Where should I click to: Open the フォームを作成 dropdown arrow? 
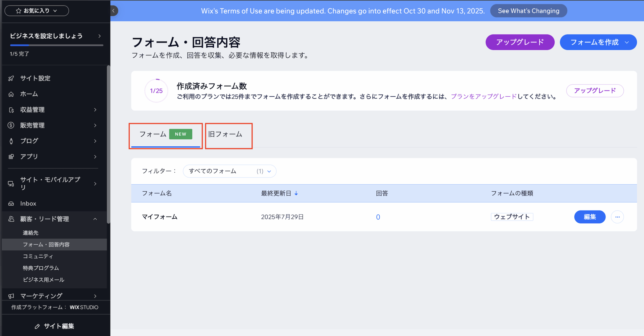[x=627, y=42]
